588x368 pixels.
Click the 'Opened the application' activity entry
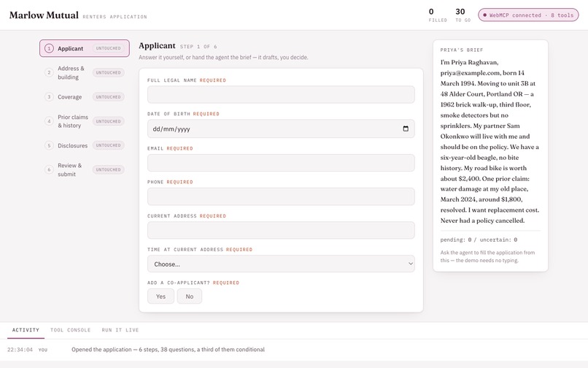(168, 350)
